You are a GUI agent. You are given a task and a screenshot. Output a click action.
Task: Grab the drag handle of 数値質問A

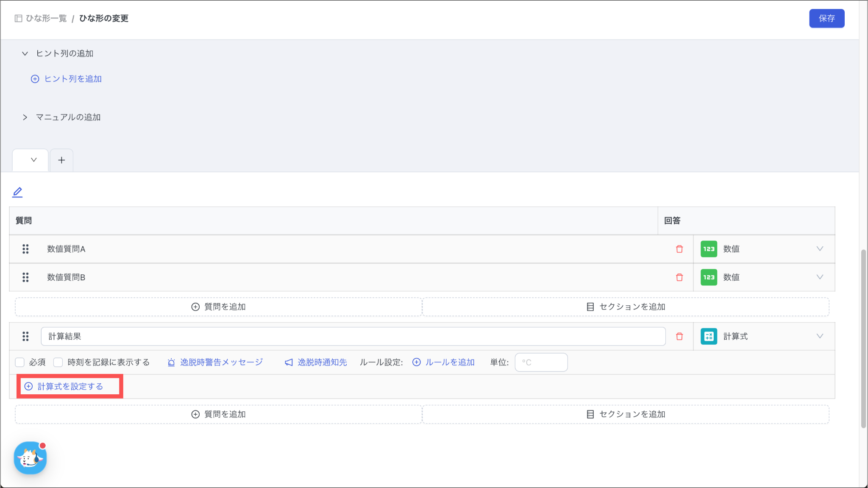point(25,249)
